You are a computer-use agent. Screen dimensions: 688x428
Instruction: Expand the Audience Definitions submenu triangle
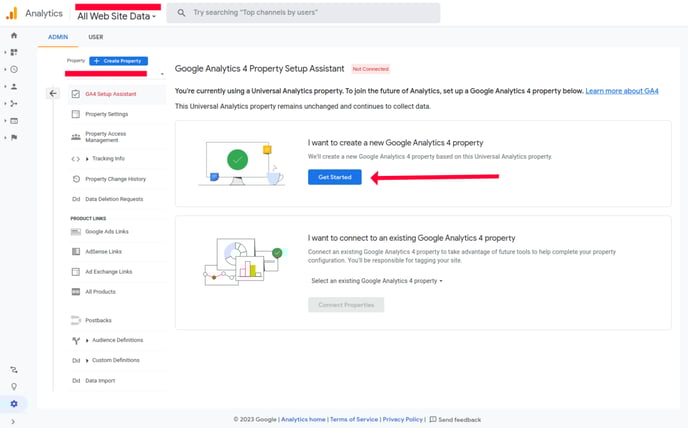point(87,340)
